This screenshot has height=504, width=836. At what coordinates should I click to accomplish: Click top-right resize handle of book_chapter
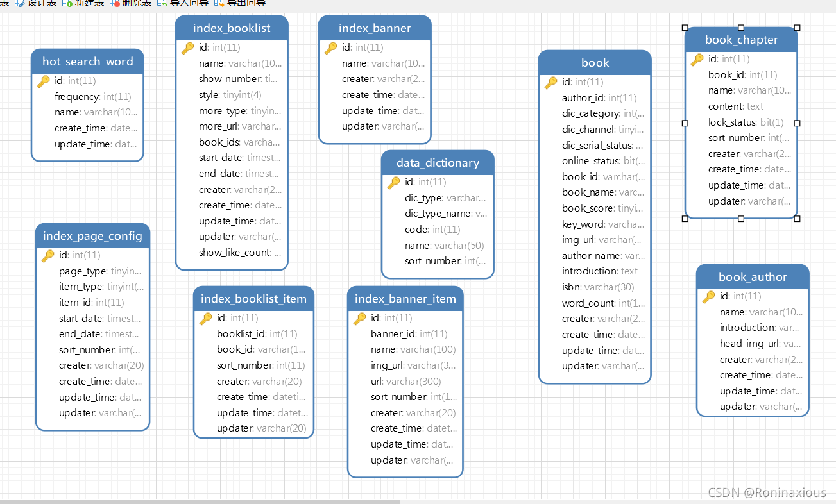tap(798, 28)
